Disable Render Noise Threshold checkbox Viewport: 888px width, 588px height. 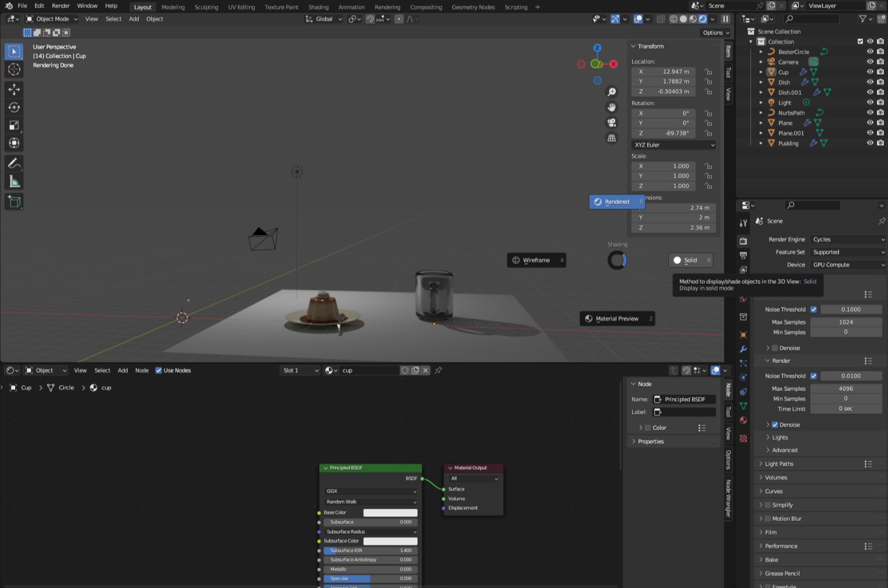[x=813, y=376]
